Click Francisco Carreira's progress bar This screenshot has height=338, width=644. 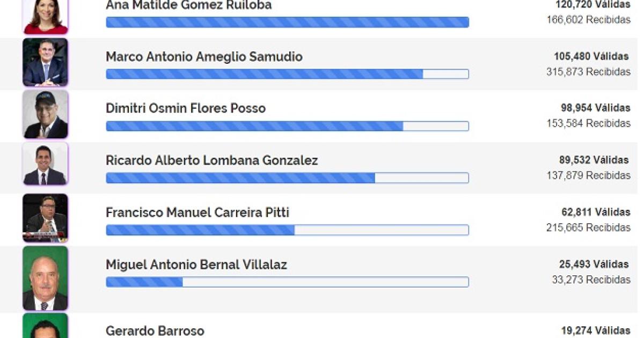click(287, 230)
